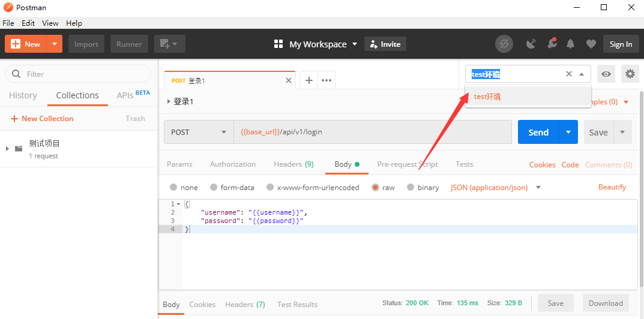Open new window options icon button
The image size is (644, 319).
[169, 44]
